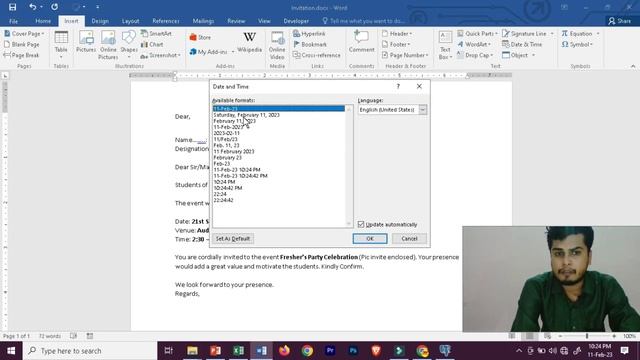Switch to the Developer tab
The height and width of the screenshot is (360, 640).
tap(296, 21)
